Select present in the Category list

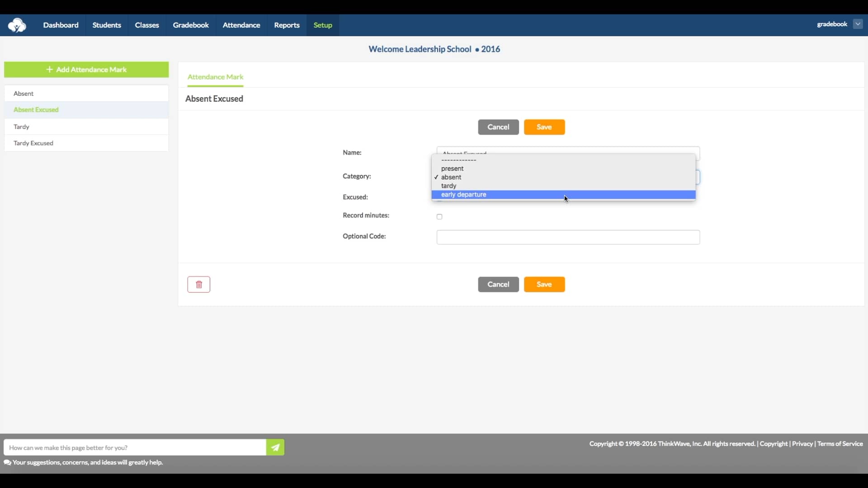click(x=453, y=168)
